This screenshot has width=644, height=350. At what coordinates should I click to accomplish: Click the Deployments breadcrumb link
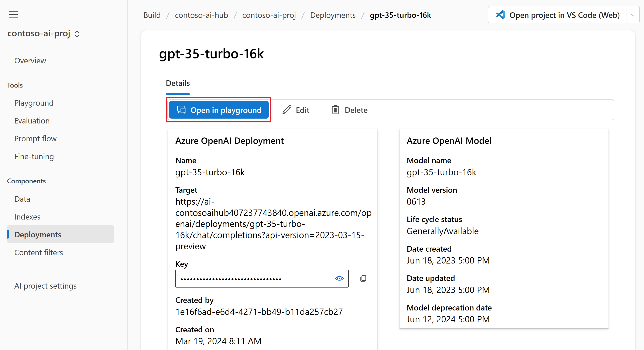(x=333, y=15)
